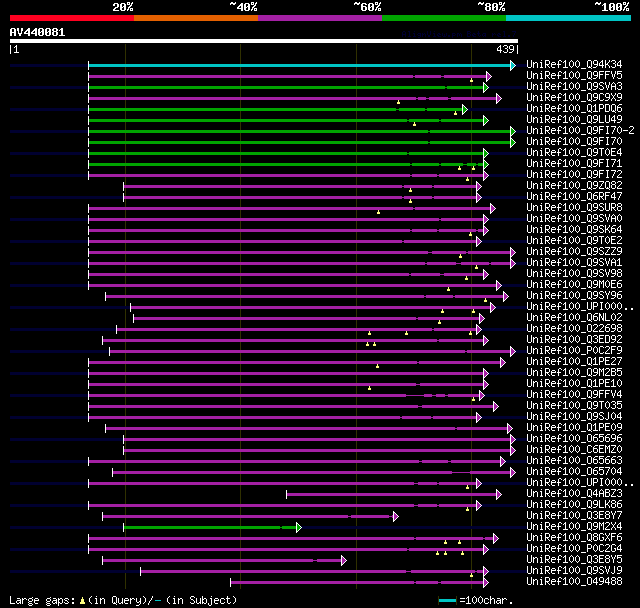This screenshot has width=640, height=608.
Task: Click the UniRef100_Q9ZQ82 label
Action: pos(574,185)
